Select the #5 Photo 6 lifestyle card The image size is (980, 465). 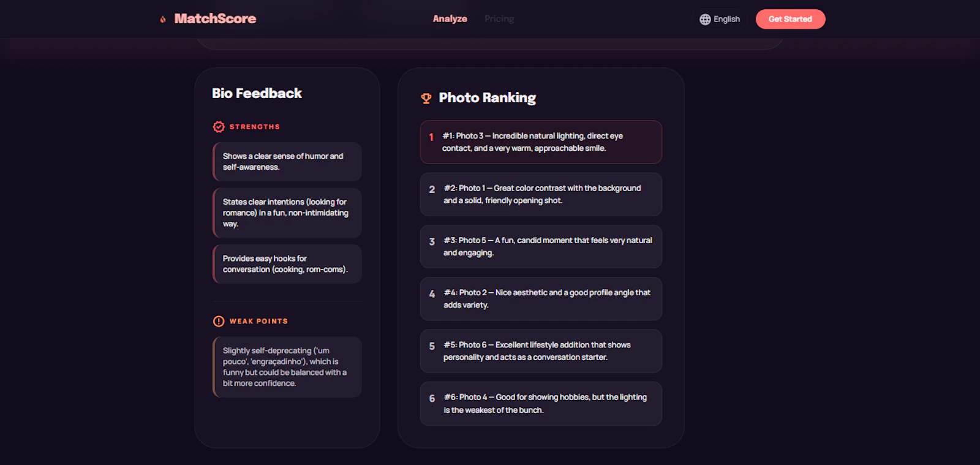click(541, 351)
